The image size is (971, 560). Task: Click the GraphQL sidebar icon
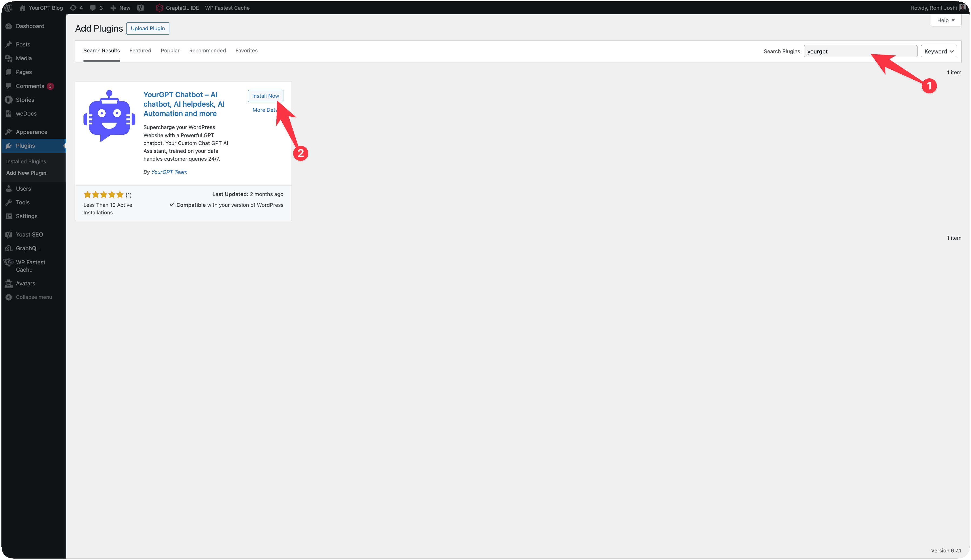coord(9,248)
